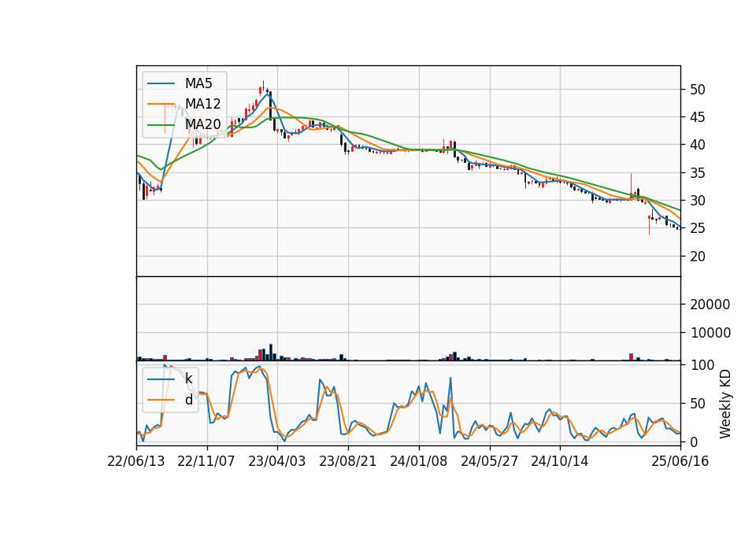
Task: Click the price axis value 45
Action: (697, 117)
